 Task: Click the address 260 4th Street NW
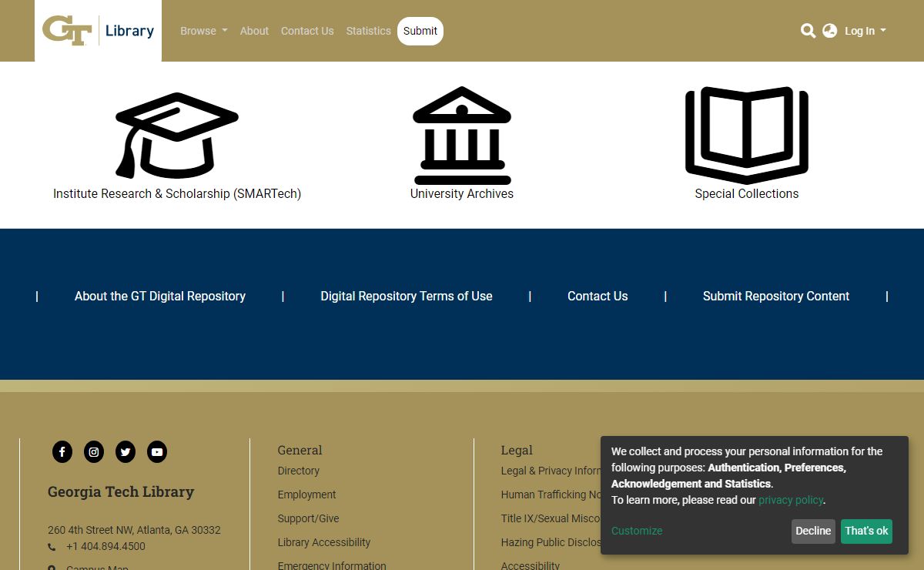coord(134,530)
